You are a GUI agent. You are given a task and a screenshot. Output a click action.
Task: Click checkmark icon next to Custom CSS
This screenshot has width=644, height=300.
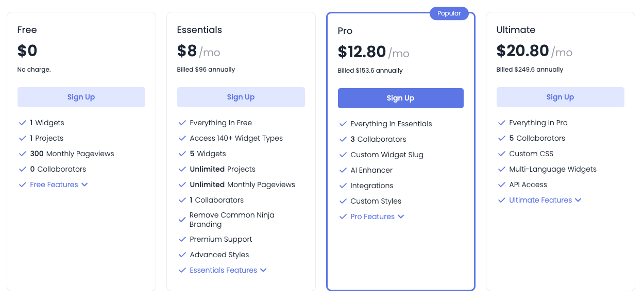click(x=502, y=154)
